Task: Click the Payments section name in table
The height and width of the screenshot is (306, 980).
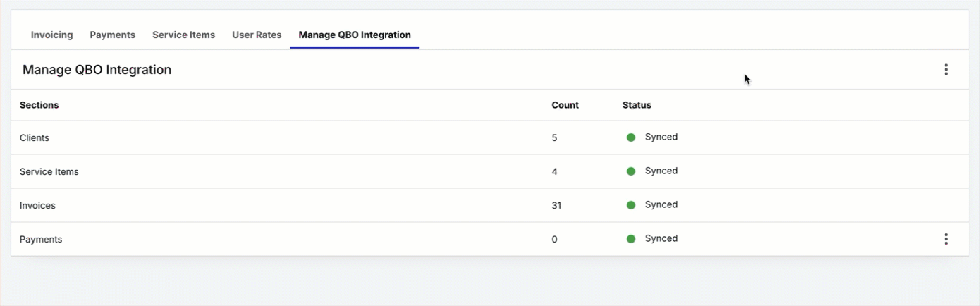Action: [x=41, y=240]
